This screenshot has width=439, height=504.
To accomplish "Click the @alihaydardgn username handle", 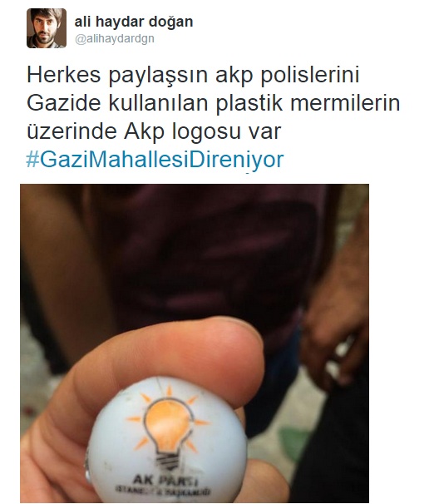I will (115, 38).
